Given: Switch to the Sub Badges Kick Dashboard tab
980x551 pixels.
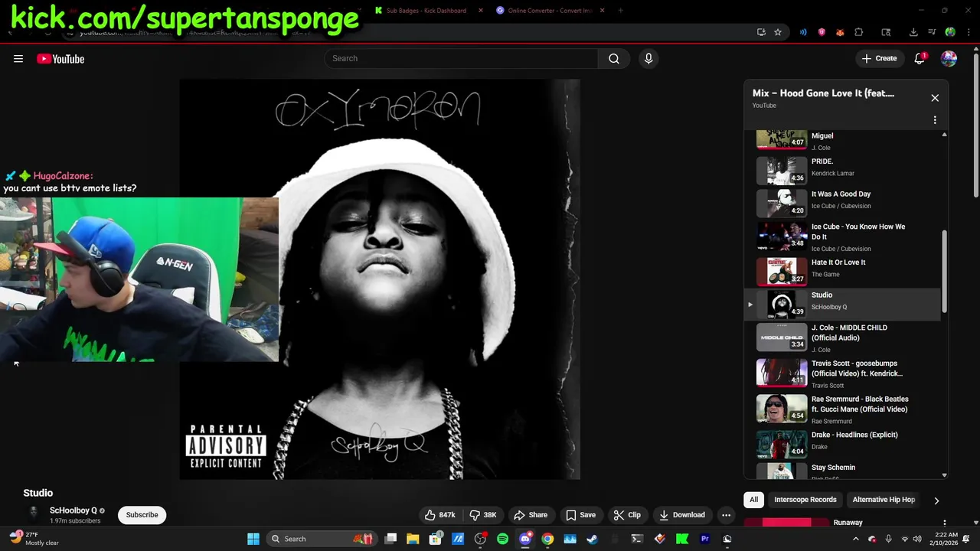Looking at the screenshot, I should point(425,11).
